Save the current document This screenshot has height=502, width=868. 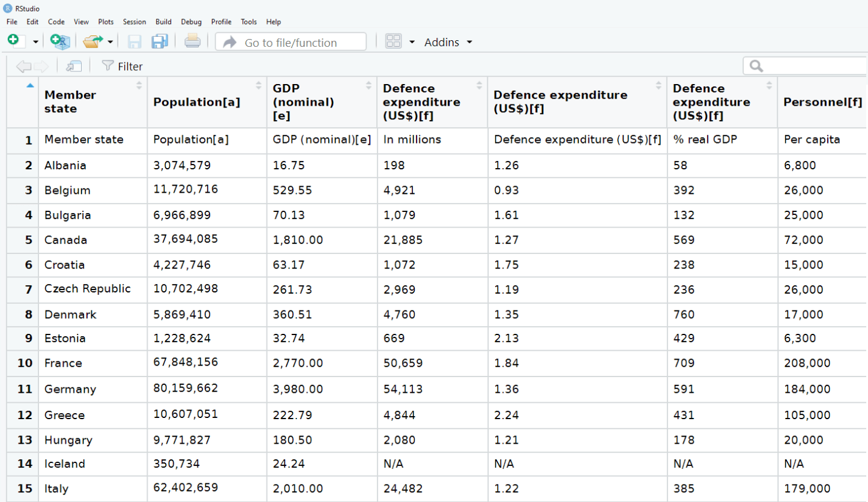[135, 41]
